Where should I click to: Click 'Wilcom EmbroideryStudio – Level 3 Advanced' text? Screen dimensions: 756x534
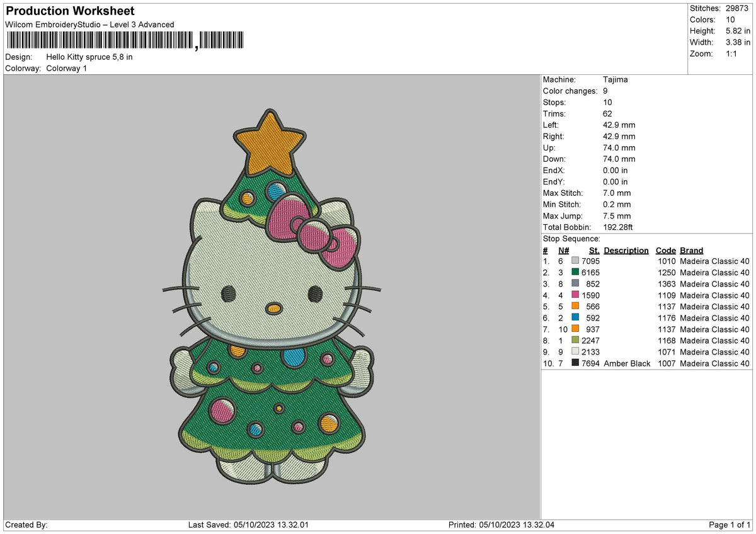coord(89,25)
